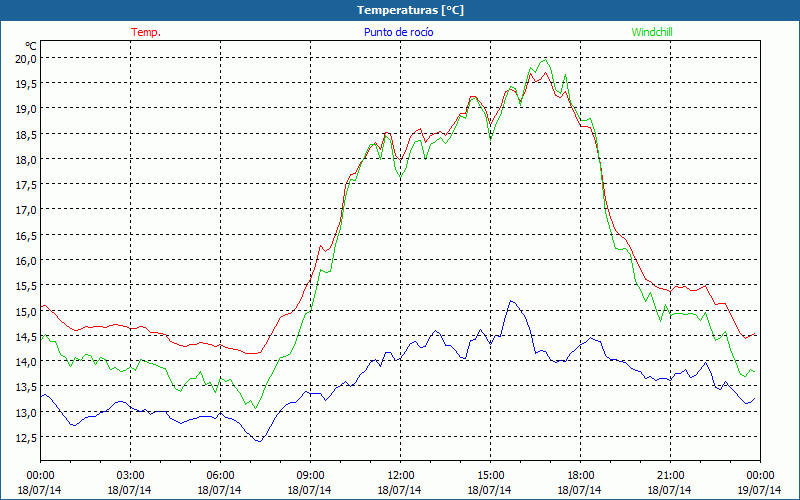This screenshot has height=500, width=800.
Task: Click the '18,5' y-axis value
Action: [26, 134]
